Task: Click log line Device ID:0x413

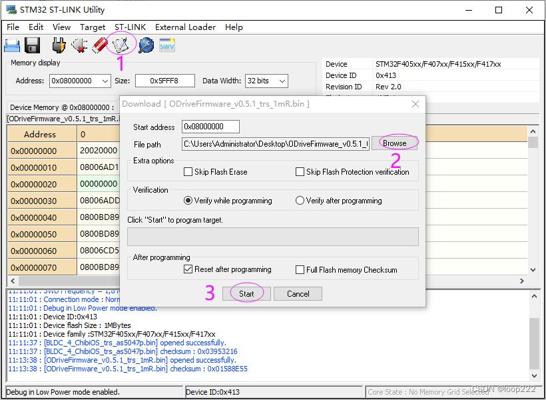Action: click(x=53, y=316)
